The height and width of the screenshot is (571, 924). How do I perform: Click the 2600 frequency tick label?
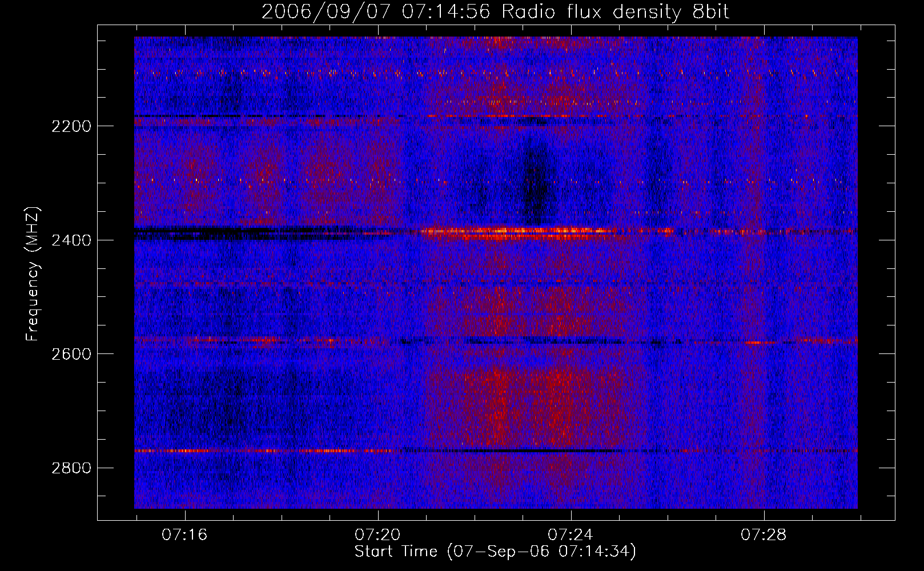[x=71, y=354]
